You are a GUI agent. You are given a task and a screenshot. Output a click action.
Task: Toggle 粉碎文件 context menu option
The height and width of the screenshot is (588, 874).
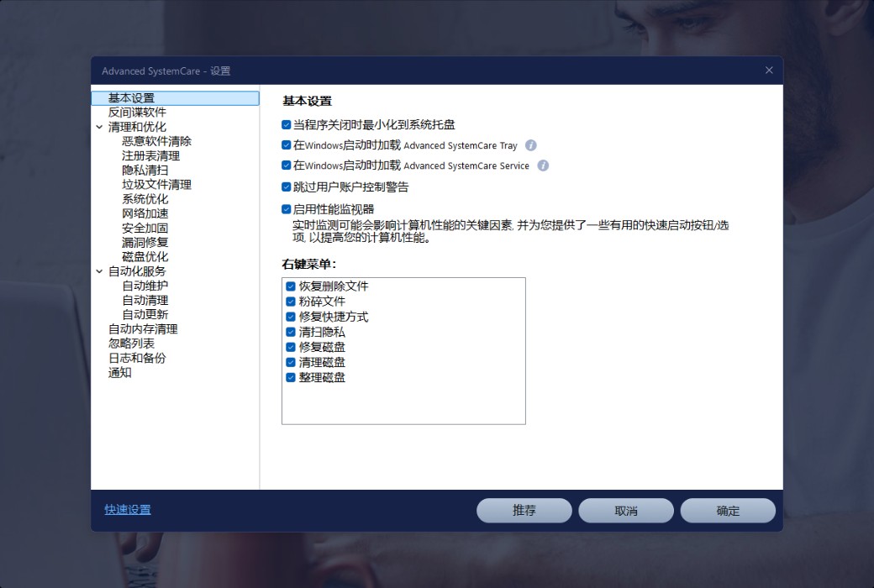click(x=291, y=302)
